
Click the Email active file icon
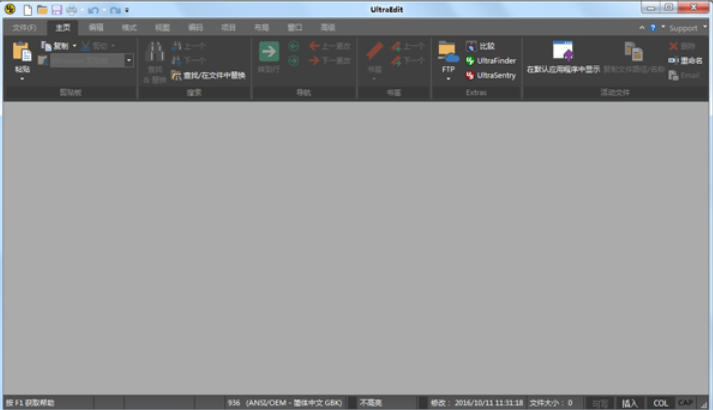tap(673, 75)
